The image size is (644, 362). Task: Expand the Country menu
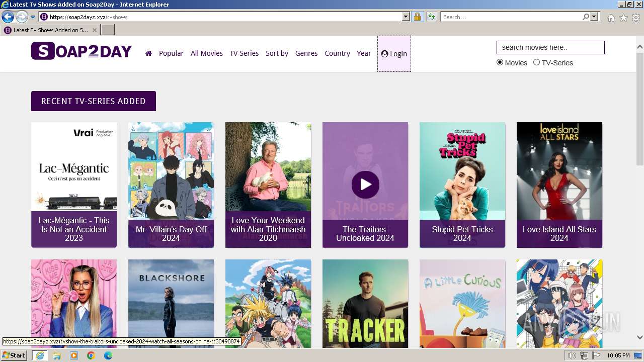pyautogui.click(x=337, y=53)
